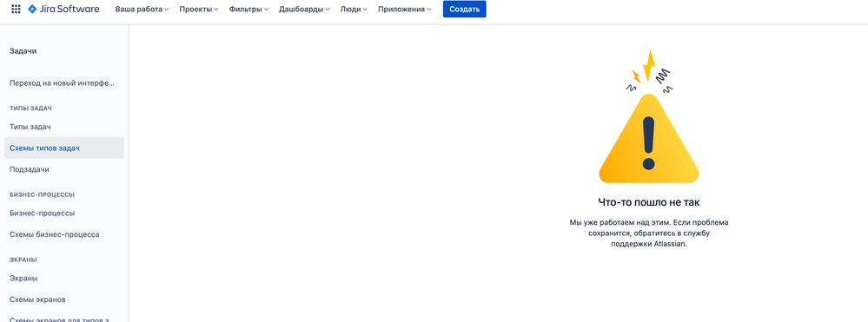Go to Бизнес-процессы sidebar item
This screenshot has height=322, width=868.
coord(63,213)
